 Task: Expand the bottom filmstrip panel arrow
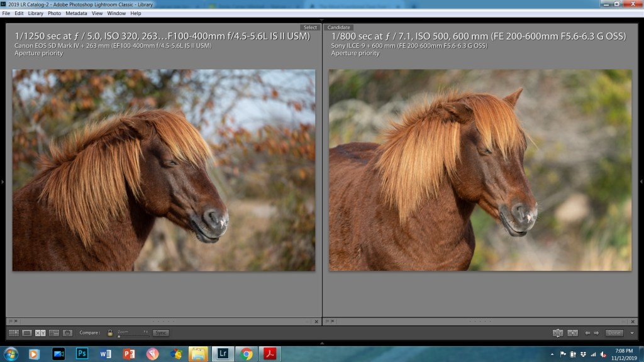tap(322, 343)
